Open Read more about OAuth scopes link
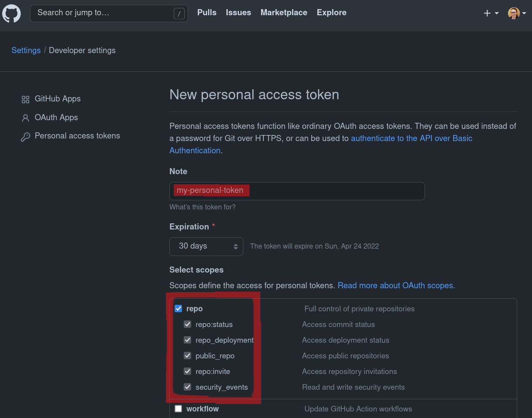Screen dimensions: 532x418 pos(395,286)
